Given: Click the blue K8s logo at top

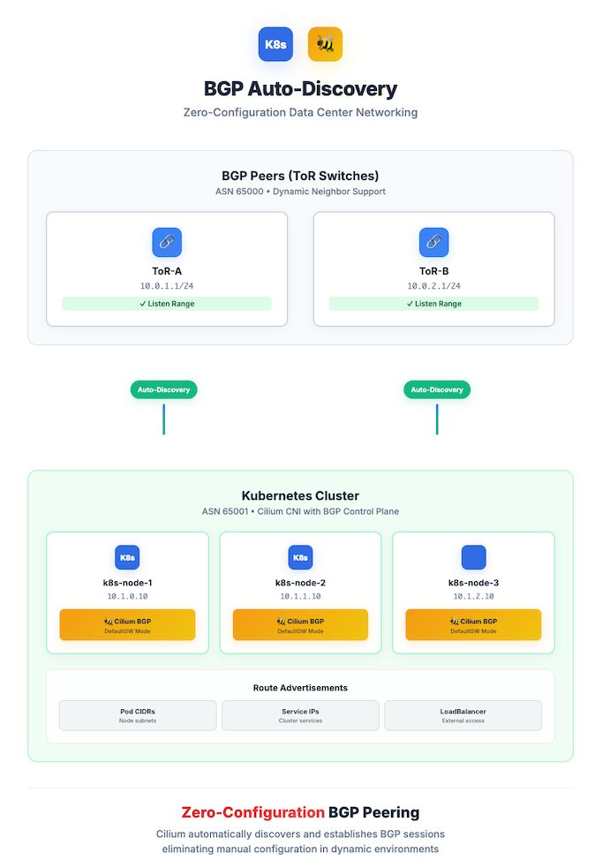Looking at the screenshot, I should (x=275, y=44).
